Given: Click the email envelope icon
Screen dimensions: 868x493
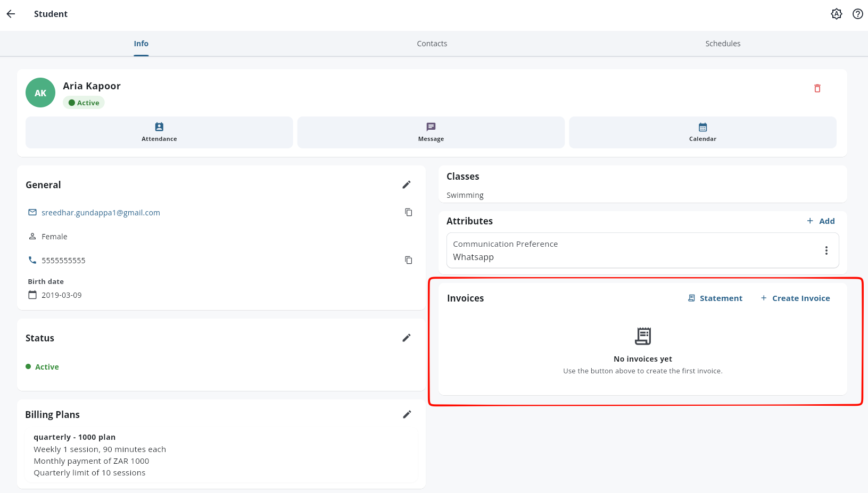Looking at the screenshot, I should (32, 212).
